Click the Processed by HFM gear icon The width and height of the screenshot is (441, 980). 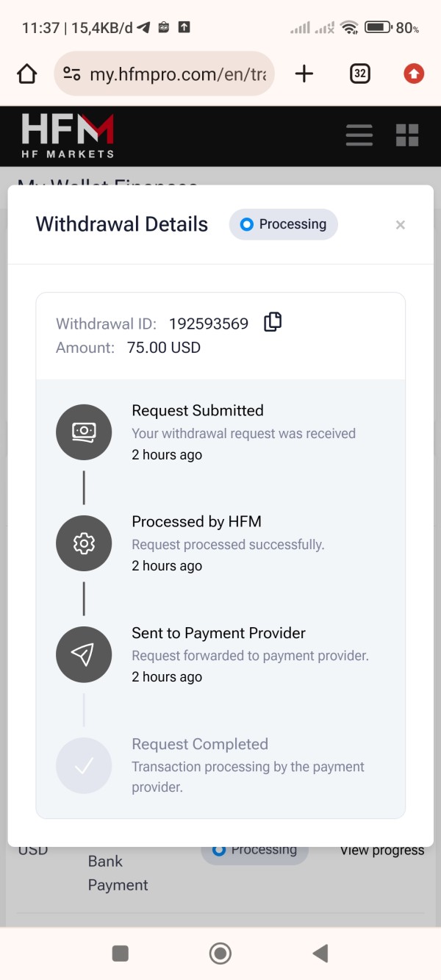coord(84,543)
